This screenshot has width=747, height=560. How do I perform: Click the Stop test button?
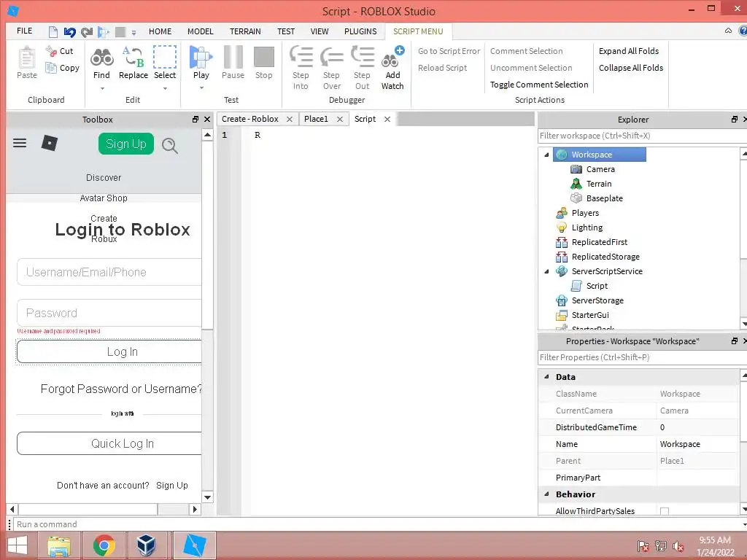(264, 57)
